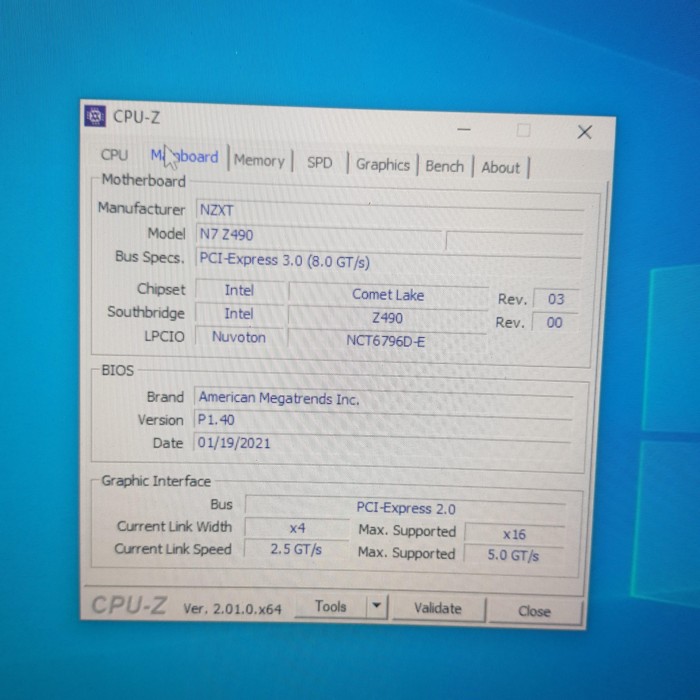The image size is (700, 700).
Task: Click the BIOS Version value P1.40
Action: 383,420
